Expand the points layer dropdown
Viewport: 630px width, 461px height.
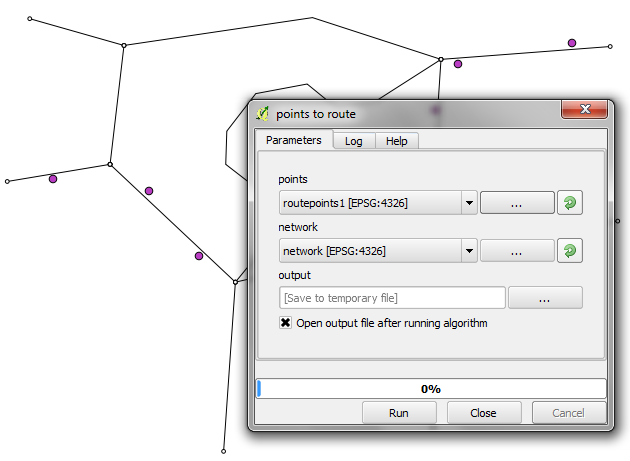click(468, 203)
